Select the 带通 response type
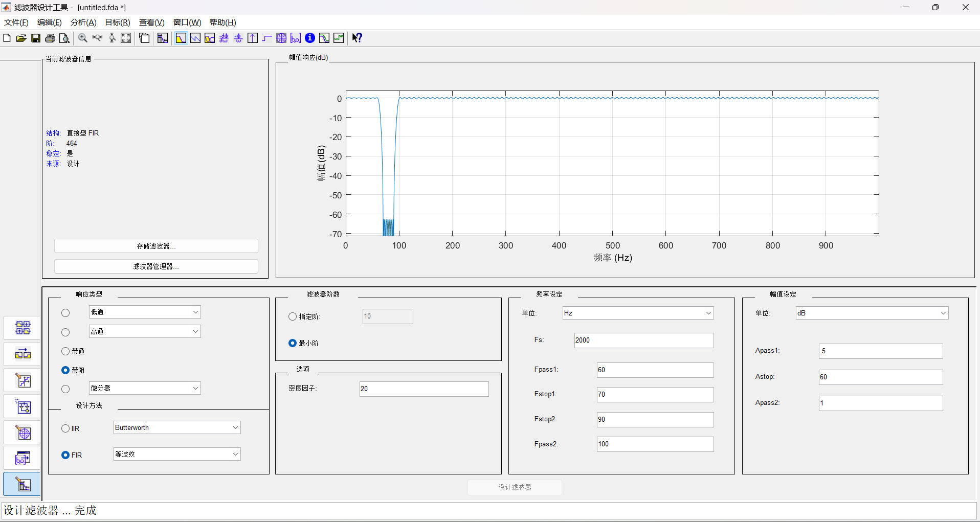 click(65, 351)
